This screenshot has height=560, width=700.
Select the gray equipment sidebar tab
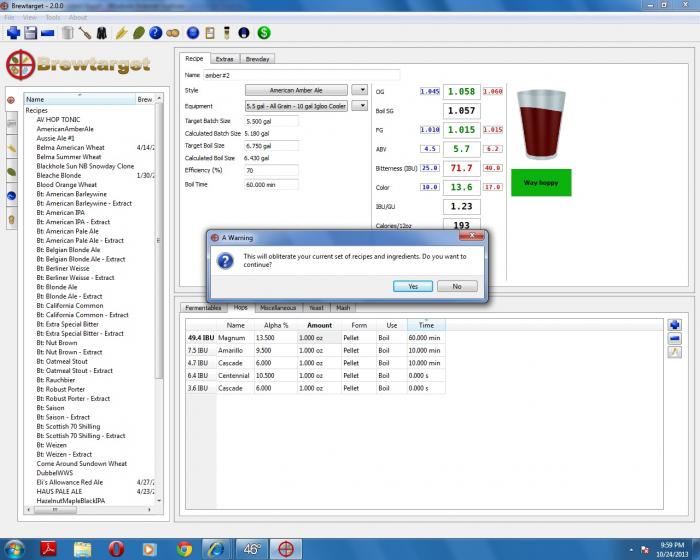[12, 125]
